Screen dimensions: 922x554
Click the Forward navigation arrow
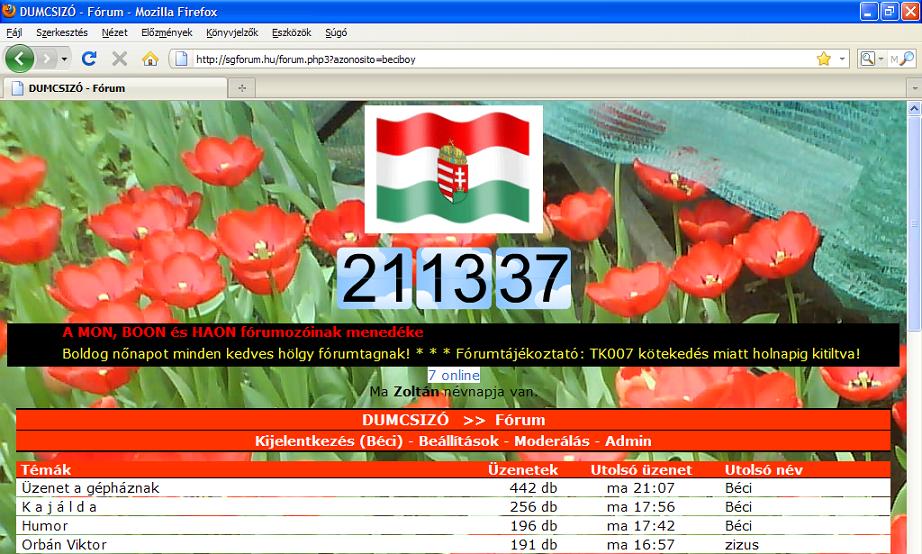point(46,59)
